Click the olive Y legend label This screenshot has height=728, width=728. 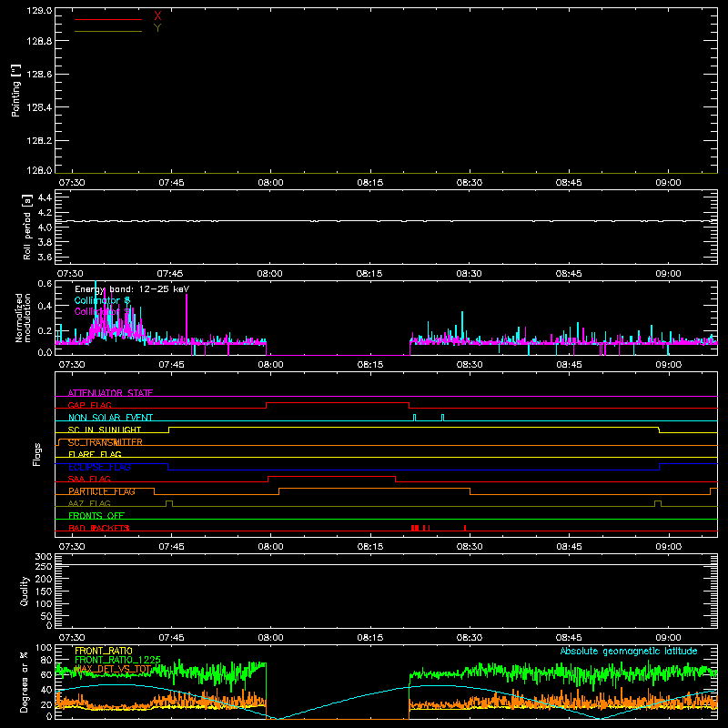157,28
